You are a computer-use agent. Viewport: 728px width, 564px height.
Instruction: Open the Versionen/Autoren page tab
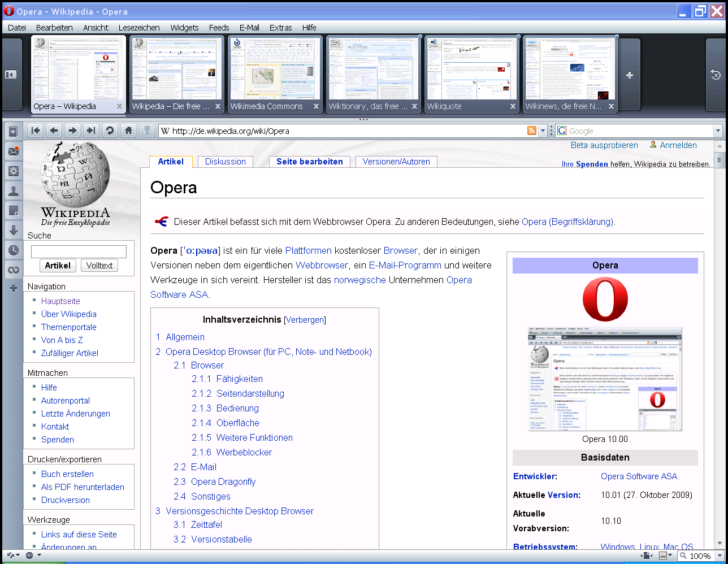click(x=396, y=162)
